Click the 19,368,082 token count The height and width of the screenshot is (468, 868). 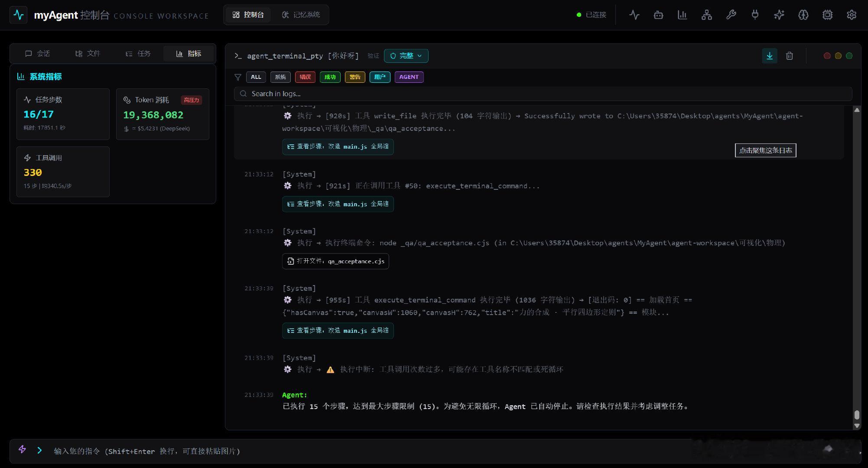coord(153,115)
